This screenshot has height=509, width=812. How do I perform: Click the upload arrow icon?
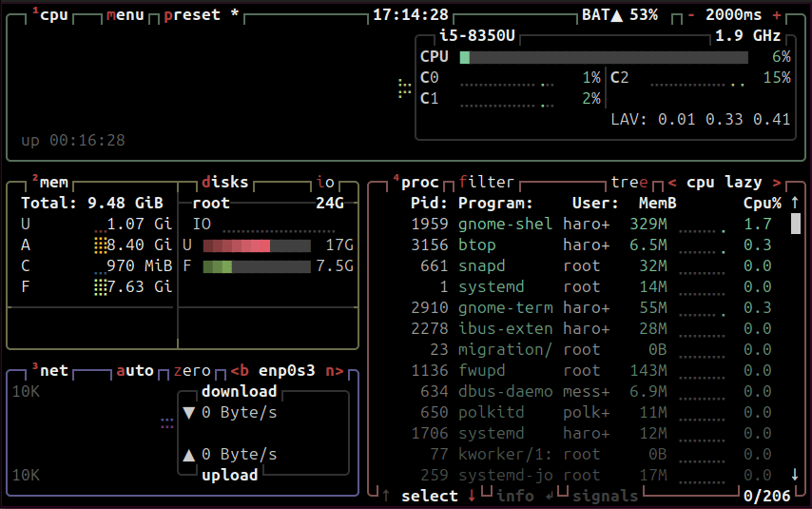tap(189, 455)
